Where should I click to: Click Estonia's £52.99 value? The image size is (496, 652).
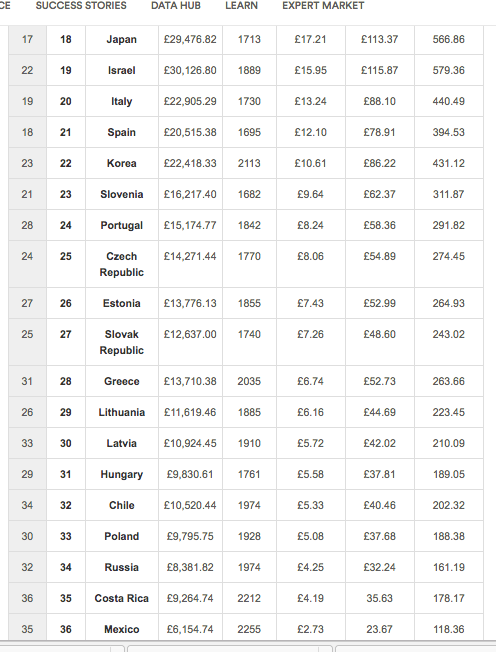click(380, 303)
